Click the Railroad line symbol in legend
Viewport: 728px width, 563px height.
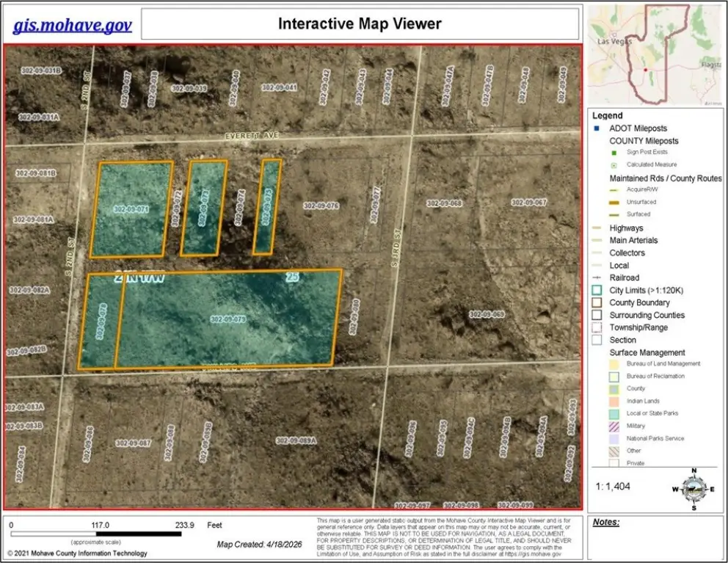pos(597,278)
